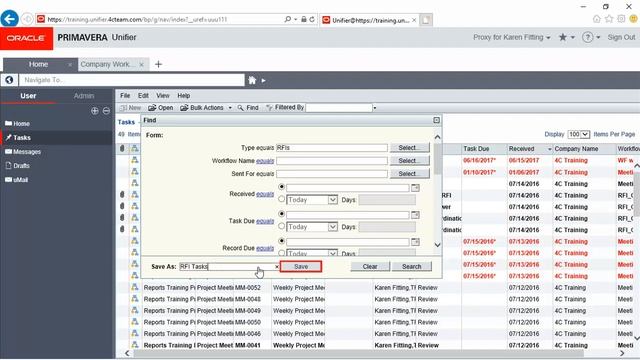
Task: Open calendar picker for Task Due date
Action: click(x=415, y=215)
